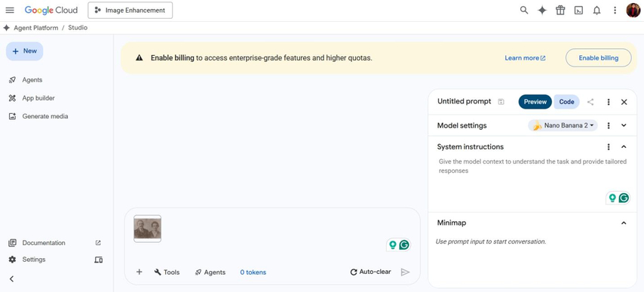Click the New button
Image resolution: width=644 pixels, height=292 pixels.
[x=25, y=51]
